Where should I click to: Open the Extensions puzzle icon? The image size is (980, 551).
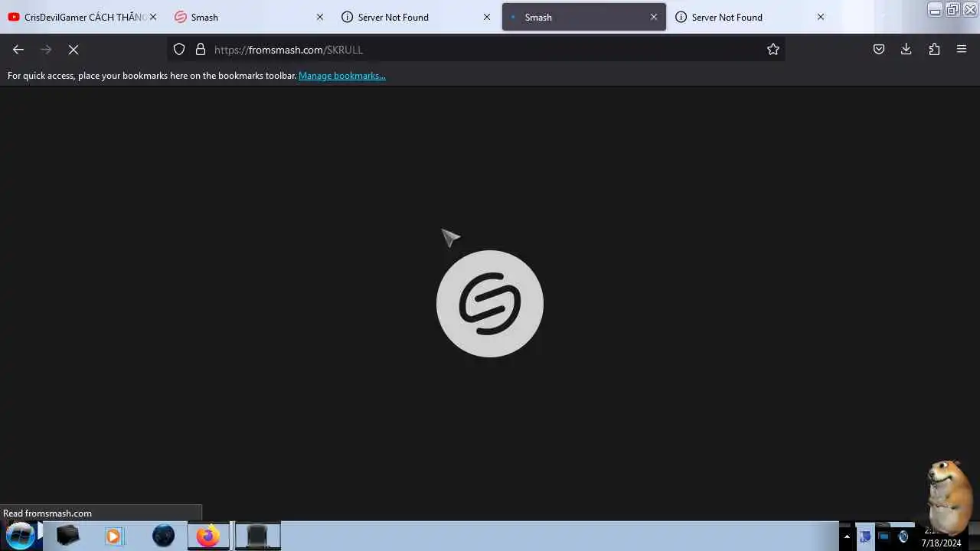click(934, 49)
